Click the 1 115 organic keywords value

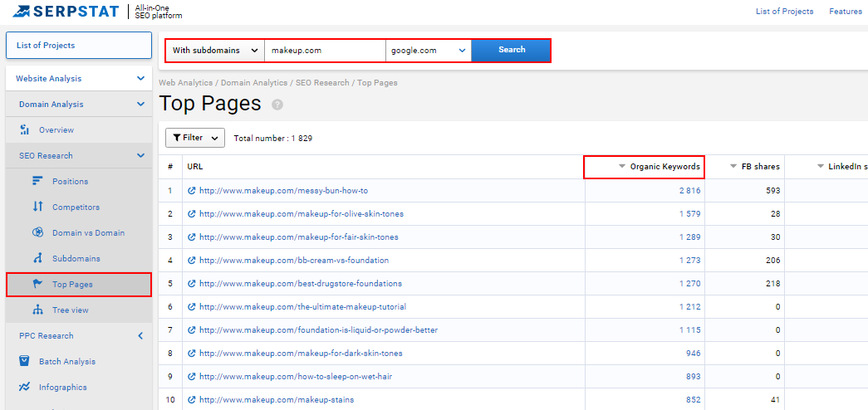[689, 329]
